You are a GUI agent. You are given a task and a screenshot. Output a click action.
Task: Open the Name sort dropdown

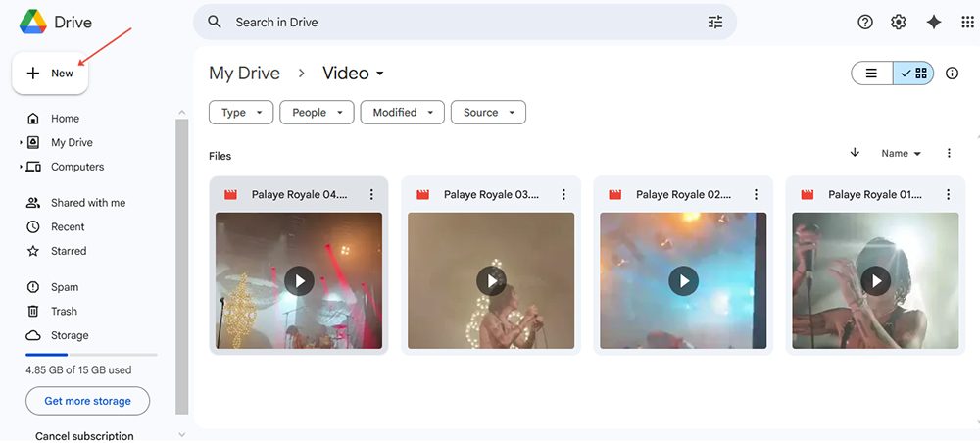902,153
